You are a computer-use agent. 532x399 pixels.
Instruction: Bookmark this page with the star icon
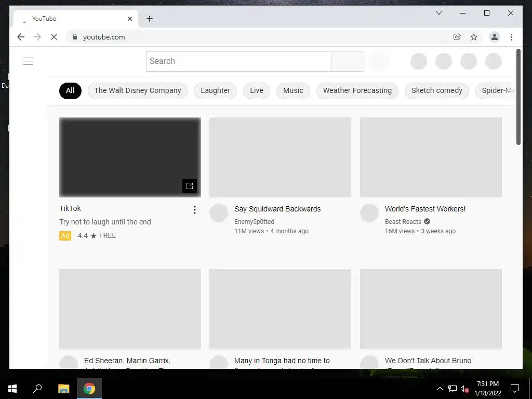pos(474,37)
